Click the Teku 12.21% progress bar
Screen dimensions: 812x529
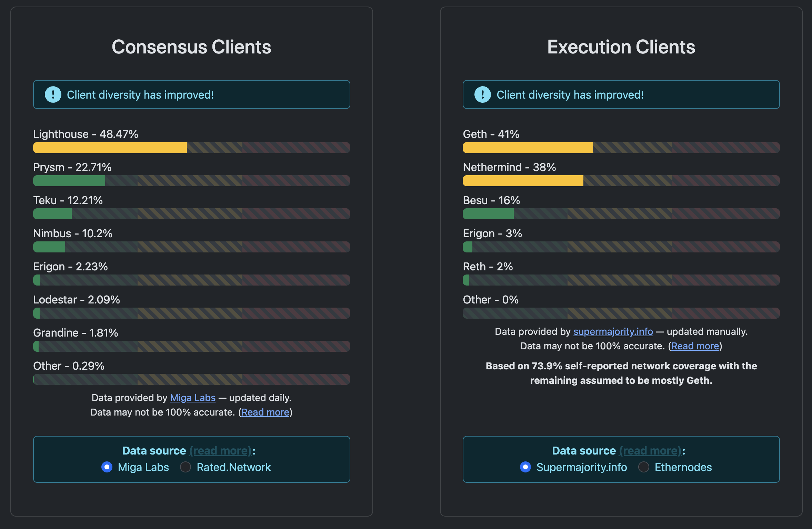point(191,214)
